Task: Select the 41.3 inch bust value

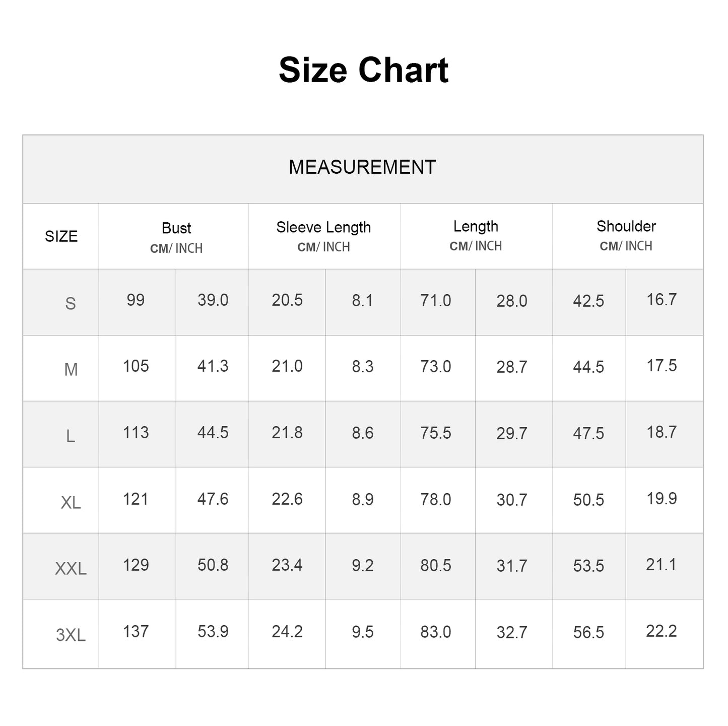Action: point(213,366)
